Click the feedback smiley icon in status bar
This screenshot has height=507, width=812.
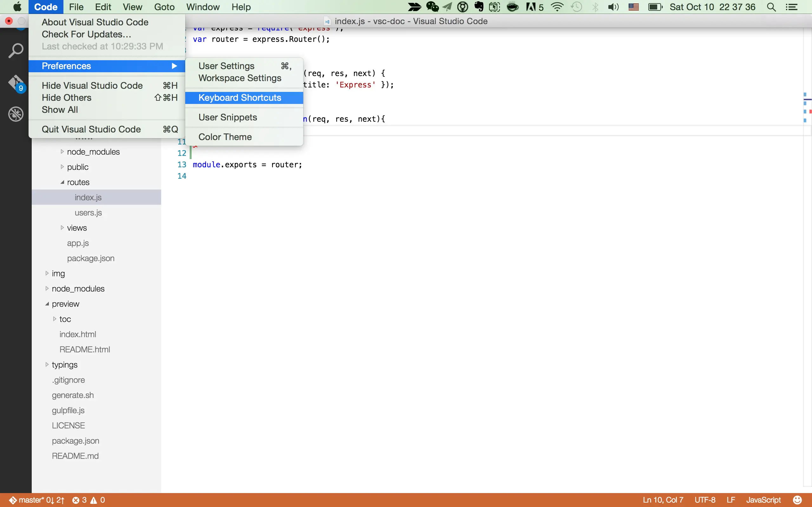click(797, 500)
